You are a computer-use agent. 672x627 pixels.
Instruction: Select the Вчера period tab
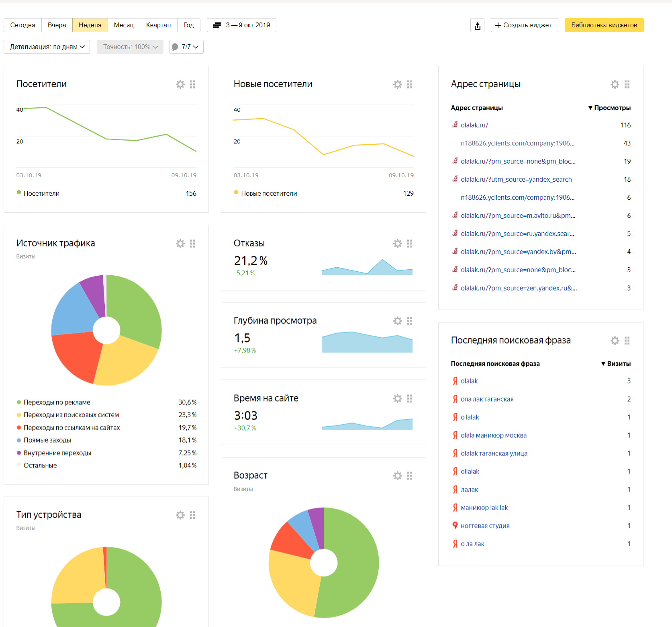(x=57, y=25)
